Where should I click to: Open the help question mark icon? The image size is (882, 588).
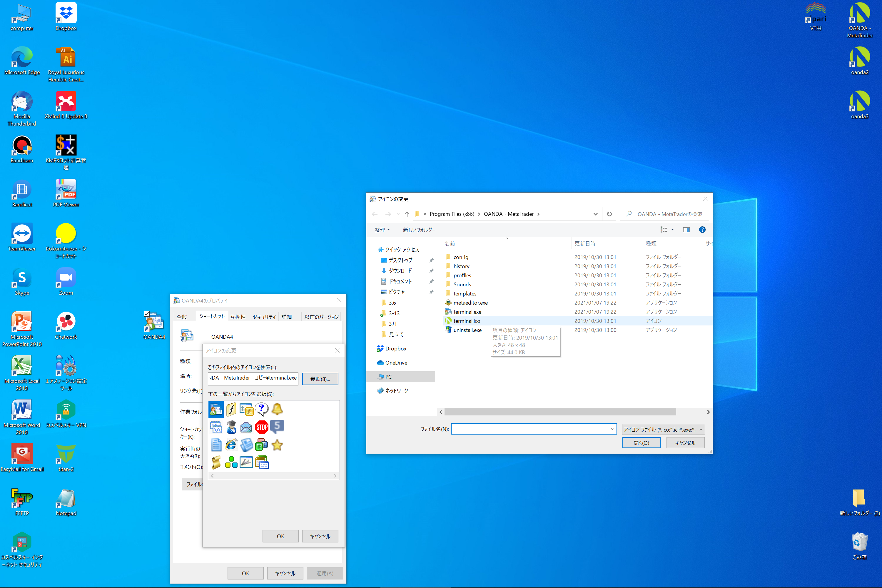pos(702,230)
